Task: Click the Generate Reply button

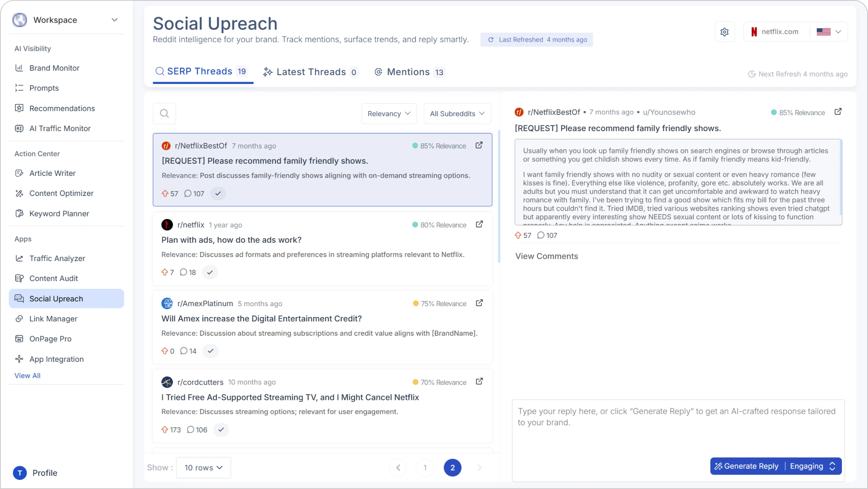Action: click(747, 466)
